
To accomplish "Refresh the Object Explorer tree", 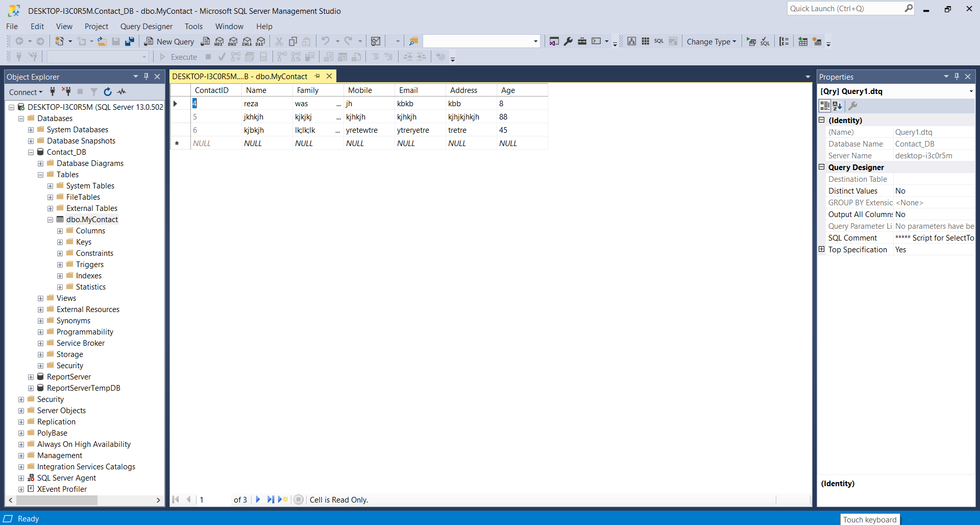I will click(x=108, y=92).
